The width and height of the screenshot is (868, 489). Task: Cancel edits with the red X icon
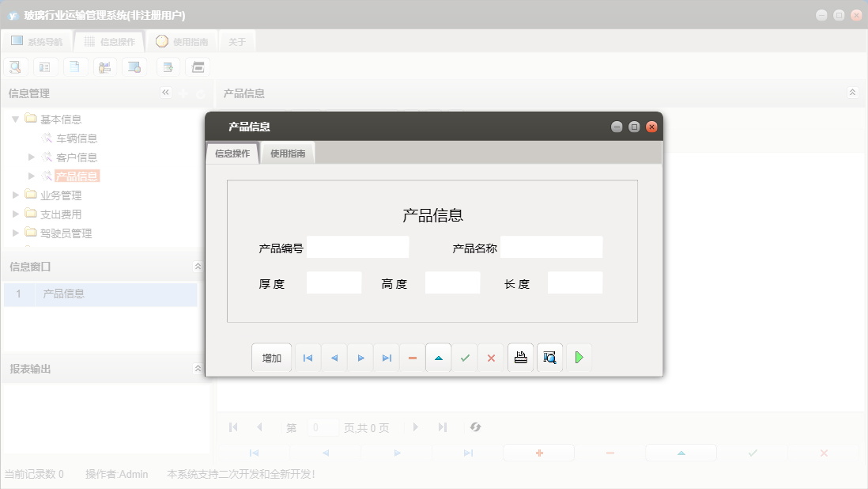[491, 357]
